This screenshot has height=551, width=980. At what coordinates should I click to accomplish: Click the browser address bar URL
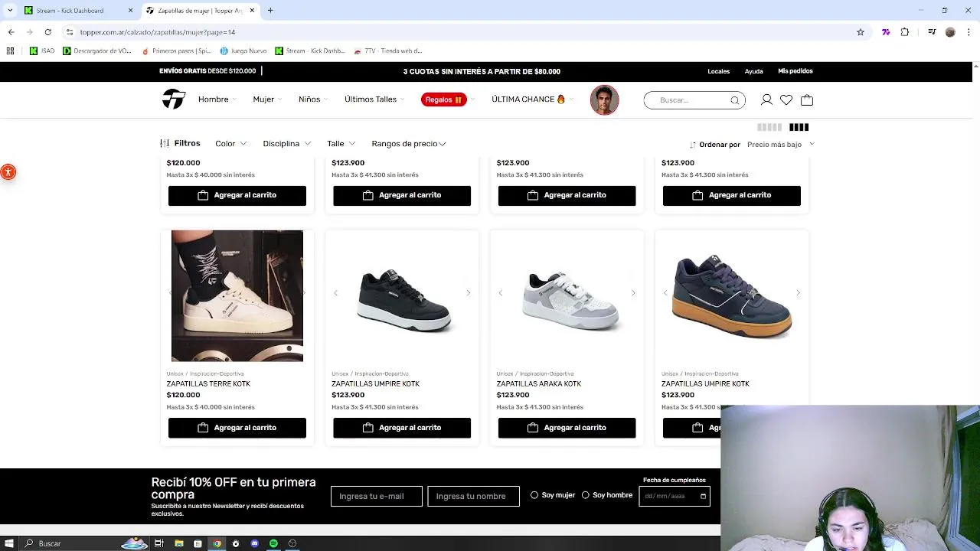click(x=157, y=32)
